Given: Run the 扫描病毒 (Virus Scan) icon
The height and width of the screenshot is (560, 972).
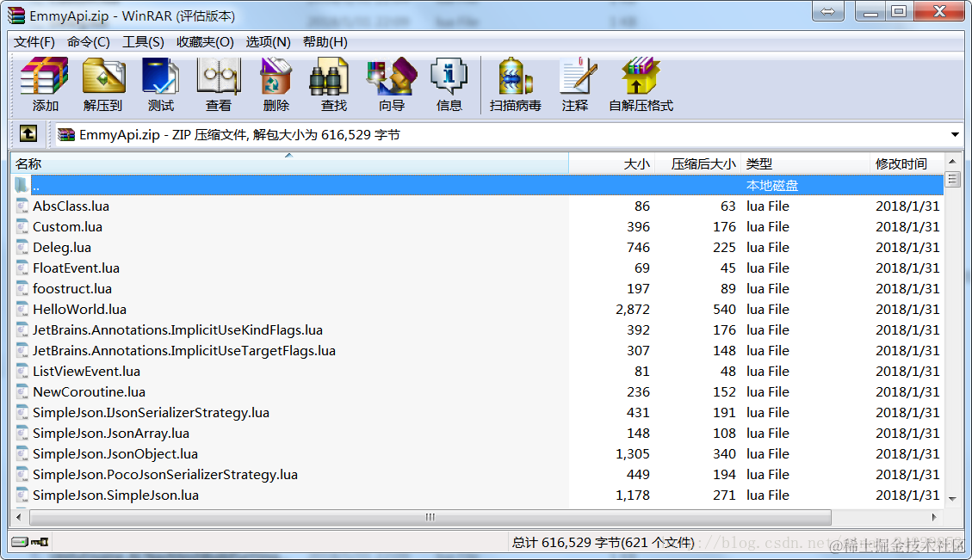Looking at the screenshot, I should [x=514, y=83].
